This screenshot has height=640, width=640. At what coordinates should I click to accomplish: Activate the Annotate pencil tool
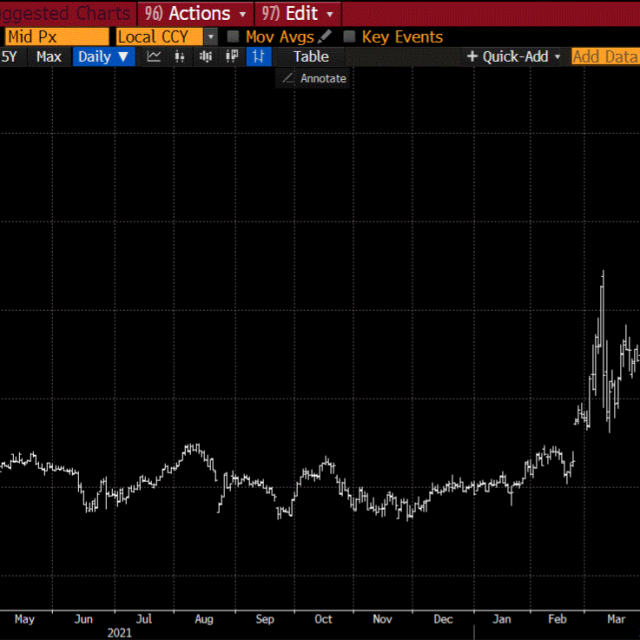(314, 78)
